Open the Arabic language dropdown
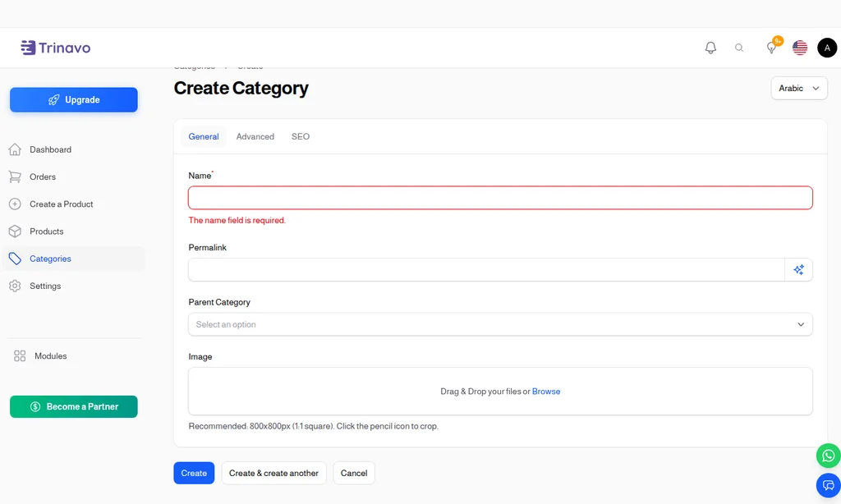Screen dimensions: 841x504 click(x=799, y=89)
